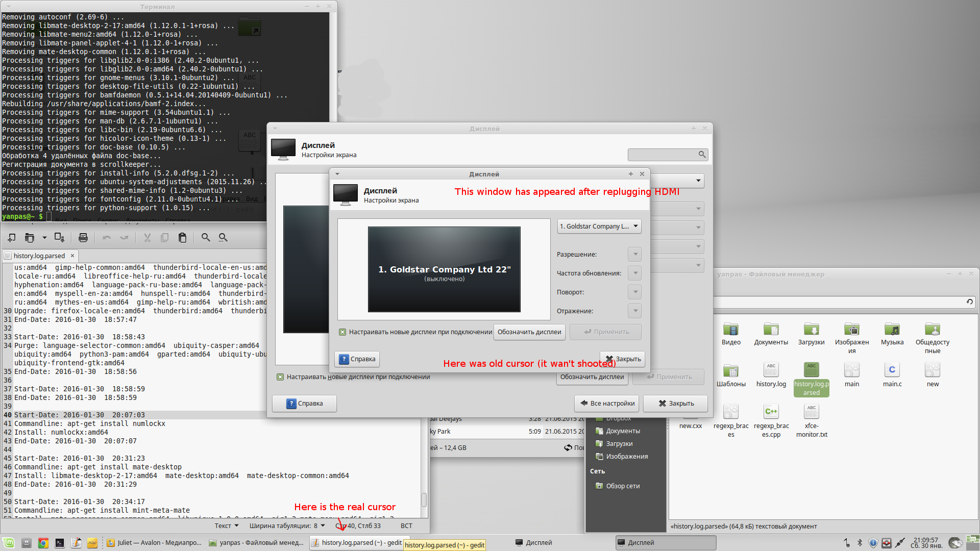This screenshot has width=980, height=551.
Task: Open the main.c file icon
Action: click(892, 370)
